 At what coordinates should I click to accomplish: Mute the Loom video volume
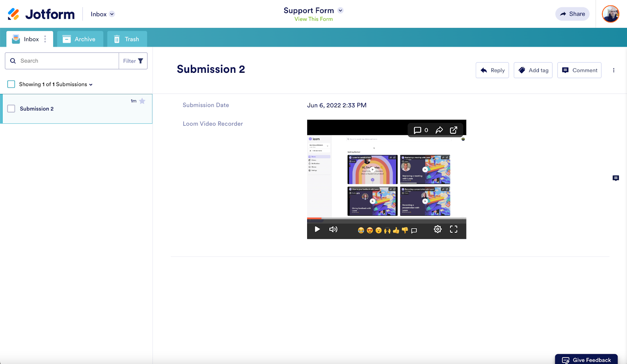tap(333, 229)
